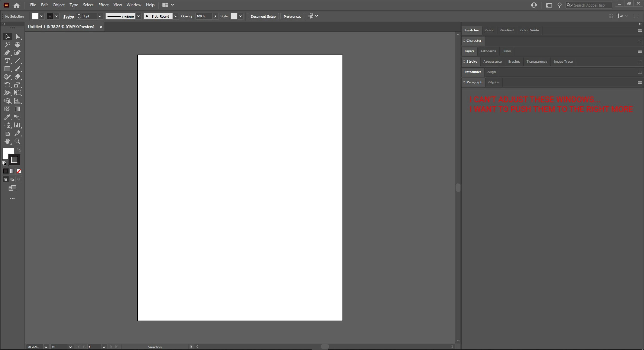Select the Eraser tool
This screenshot has height=350, width=644.
[17, 77]
